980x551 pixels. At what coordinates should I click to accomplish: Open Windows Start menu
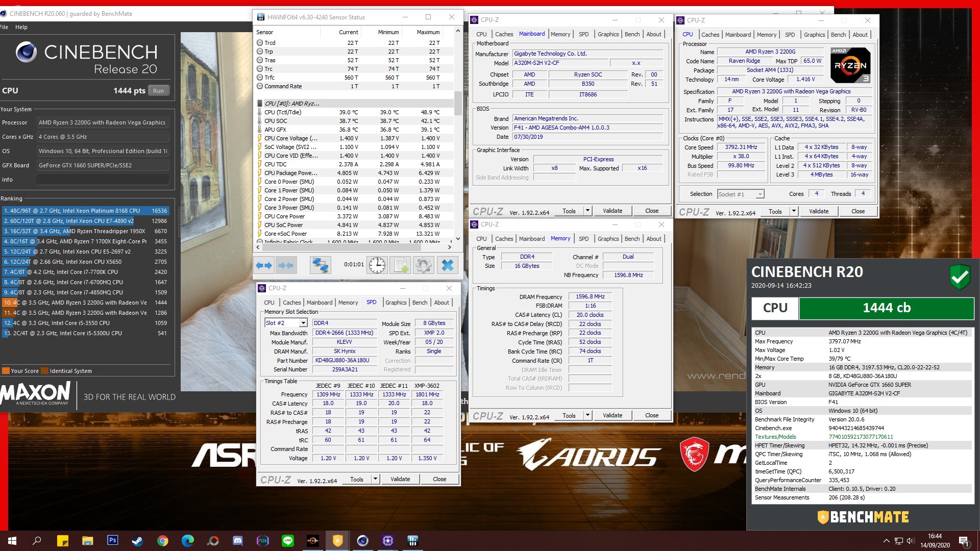coord(12,541)
